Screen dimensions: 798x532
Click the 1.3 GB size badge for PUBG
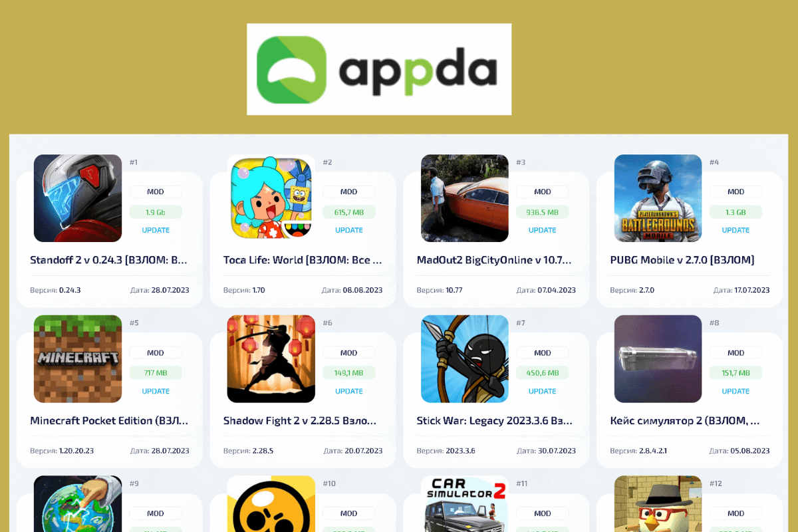click(735, 212)
